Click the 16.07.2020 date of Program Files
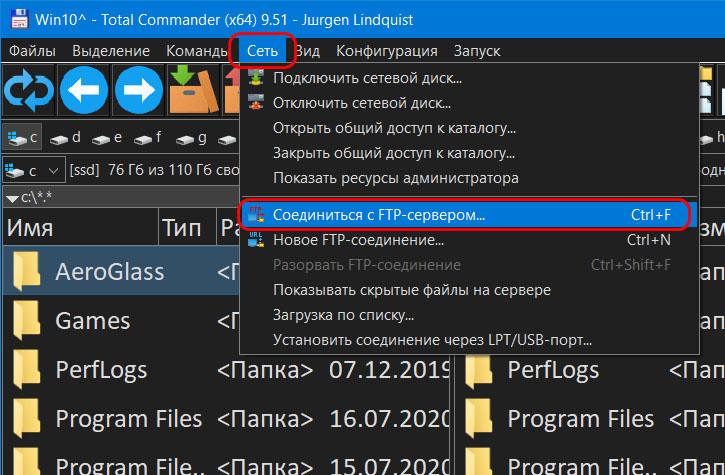 coord(389,419)
